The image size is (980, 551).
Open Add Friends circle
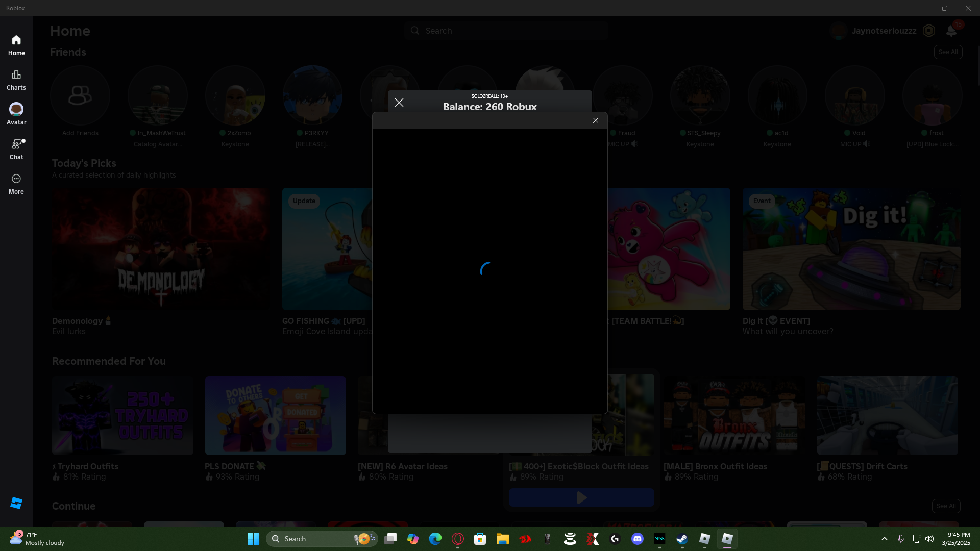80,95
